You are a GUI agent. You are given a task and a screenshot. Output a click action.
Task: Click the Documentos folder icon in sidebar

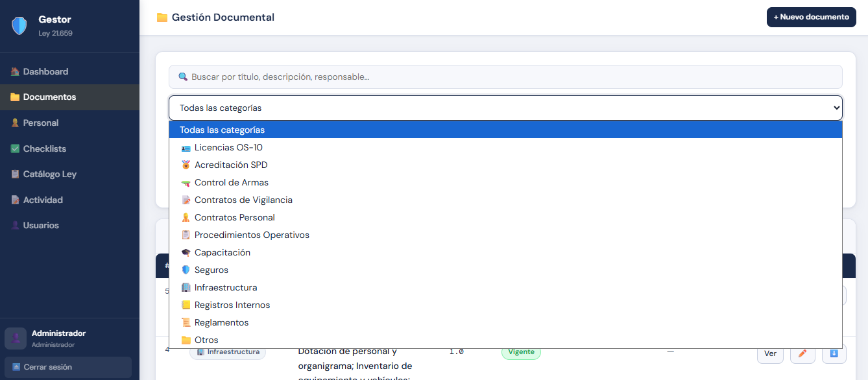15,97
